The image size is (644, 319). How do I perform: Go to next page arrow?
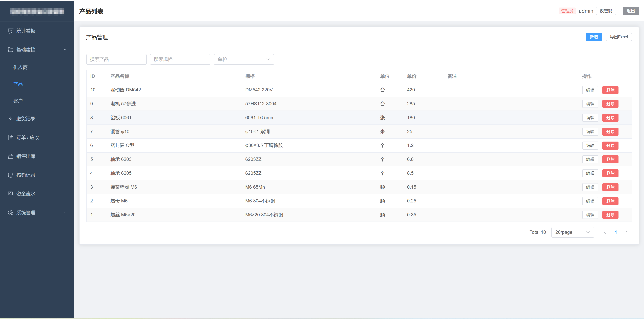coord(627,232)
